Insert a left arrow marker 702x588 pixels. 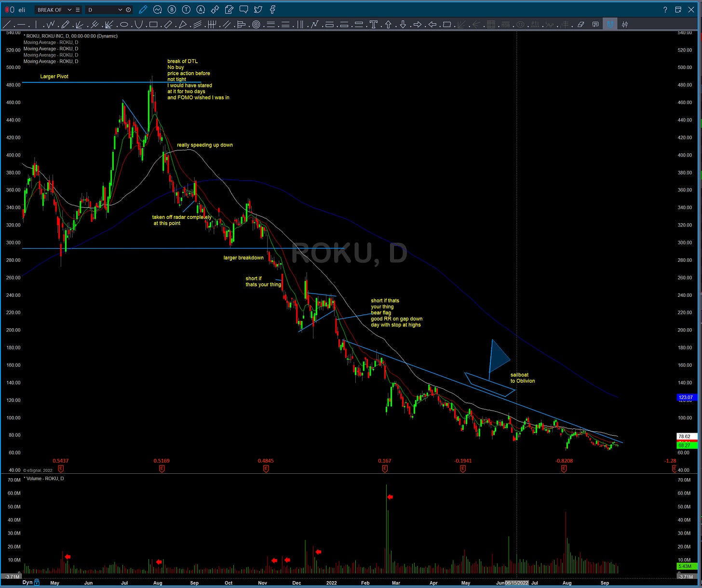(432, 24)
